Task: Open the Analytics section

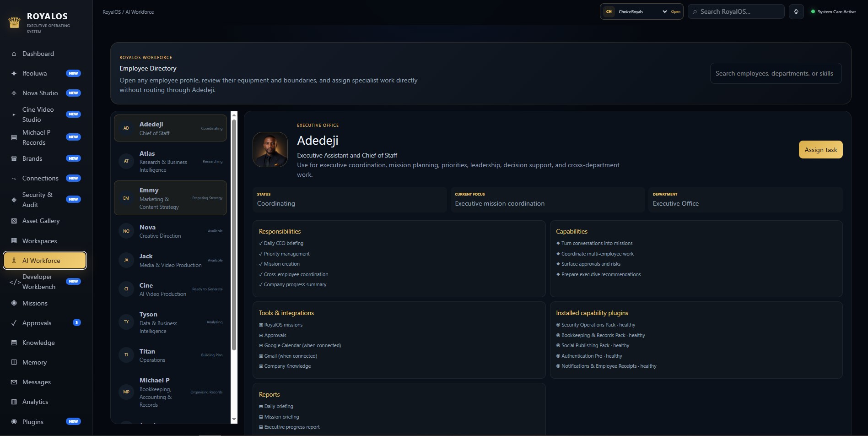Action: pyautogui.click(x=45, y=402)
